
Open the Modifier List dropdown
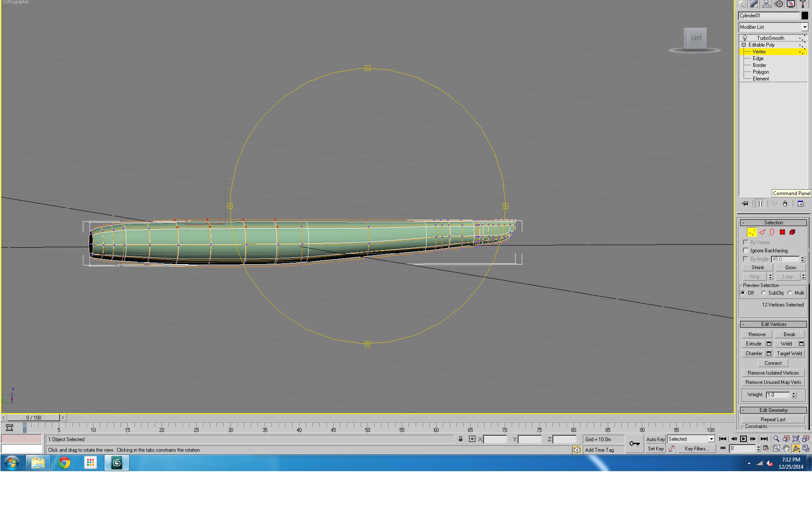click(x=774, y=27)
